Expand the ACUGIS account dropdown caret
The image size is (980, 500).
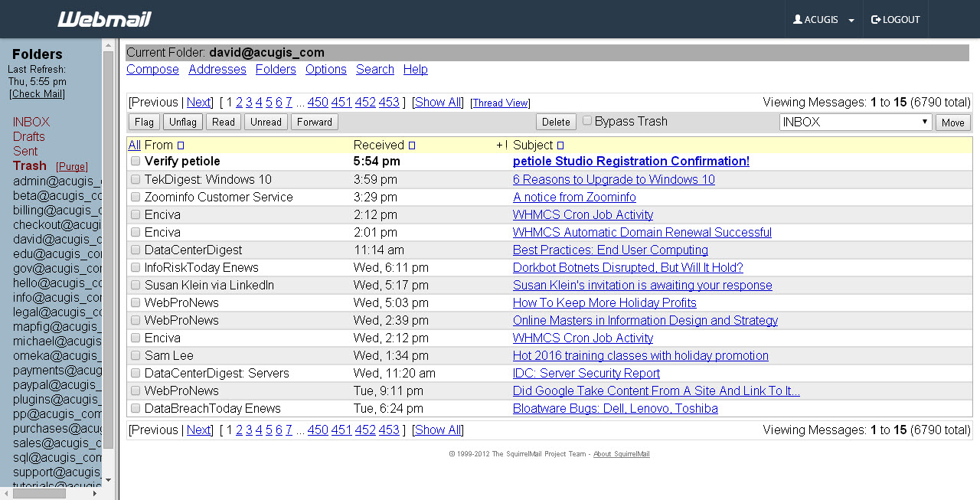851,20
